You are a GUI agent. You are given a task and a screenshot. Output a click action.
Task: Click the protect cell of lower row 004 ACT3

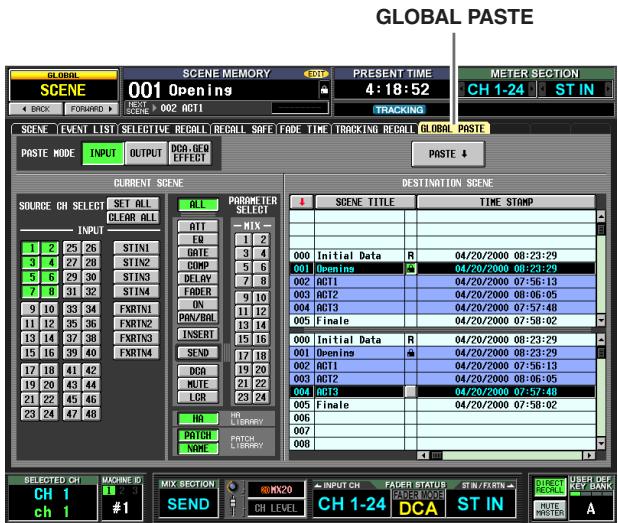click(411, 392)
